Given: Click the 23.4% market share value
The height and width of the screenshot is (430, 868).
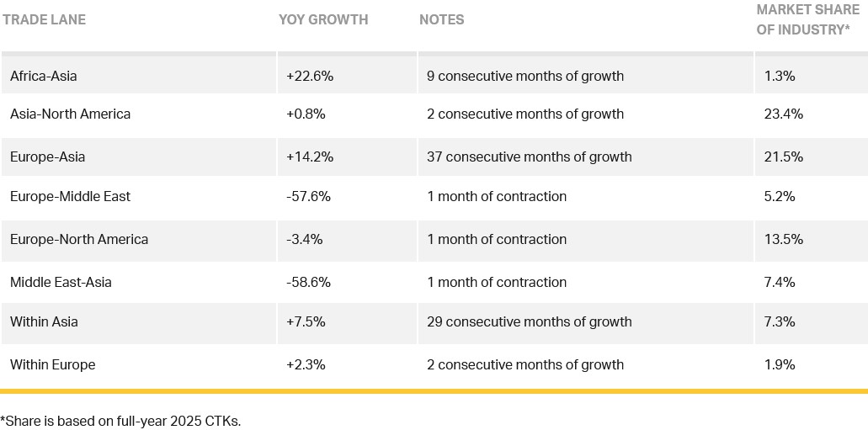Looking at the screenshot, I should [784, 114].
